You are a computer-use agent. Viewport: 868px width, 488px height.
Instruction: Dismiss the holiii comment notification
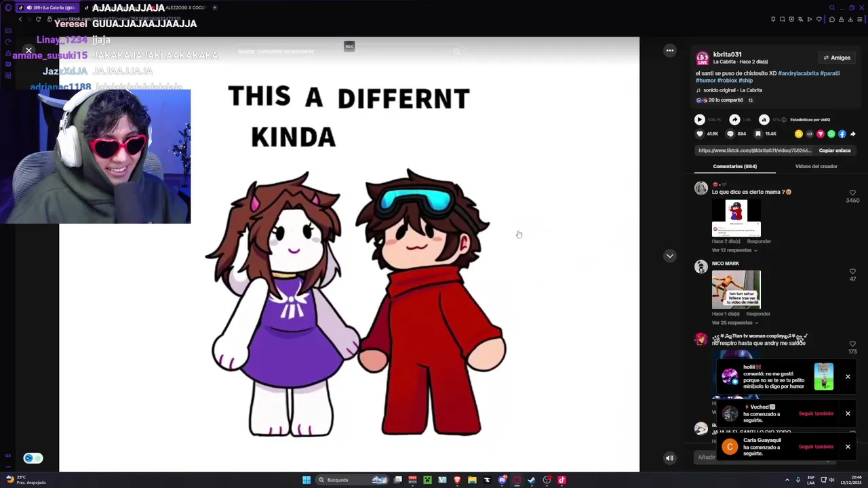click(848, 376)
